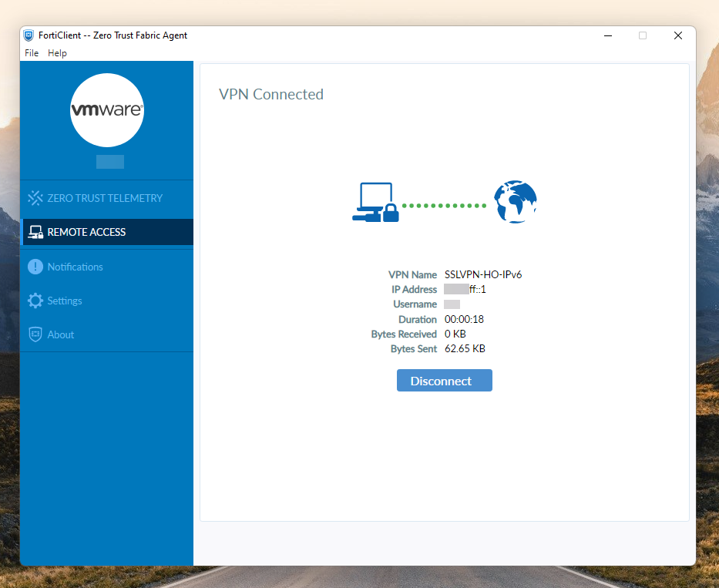
Task: Click the locked computer VPN graphic
Action: (x=375, y=202)
